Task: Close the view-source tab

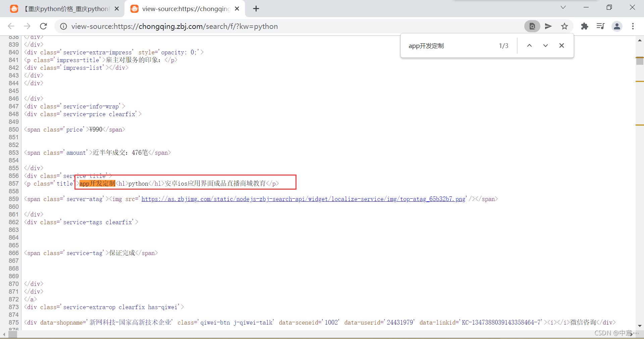Action: point(237,9)
